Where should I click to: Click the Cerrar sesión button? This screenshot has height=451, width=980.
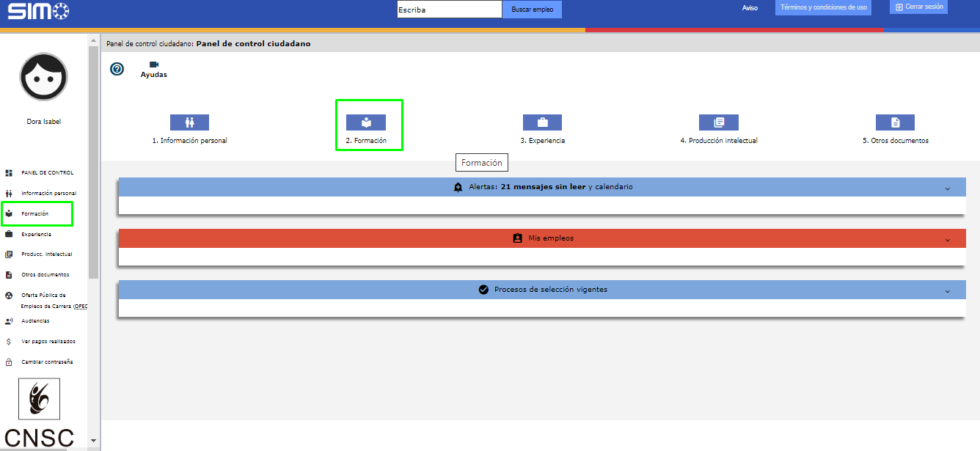[x=918, y=7]
